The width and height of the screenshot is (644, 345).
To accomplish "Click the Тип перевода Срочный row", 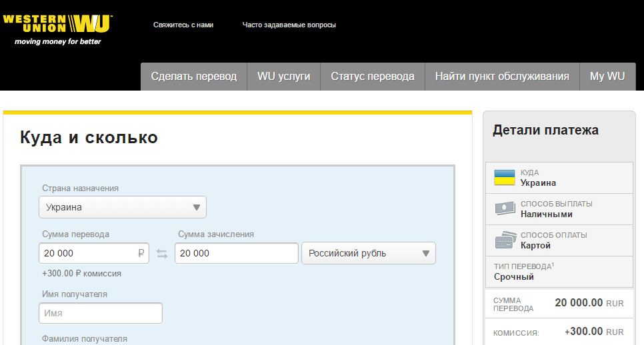I will coord(559,272).
